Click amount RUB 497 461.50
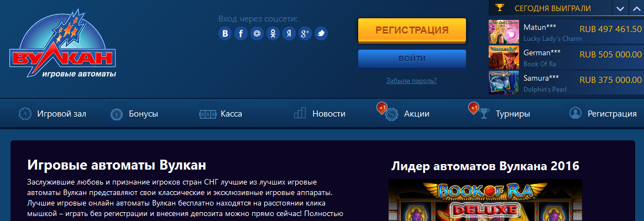This screenshot has width=644, height=221. (x=610, y=29)
